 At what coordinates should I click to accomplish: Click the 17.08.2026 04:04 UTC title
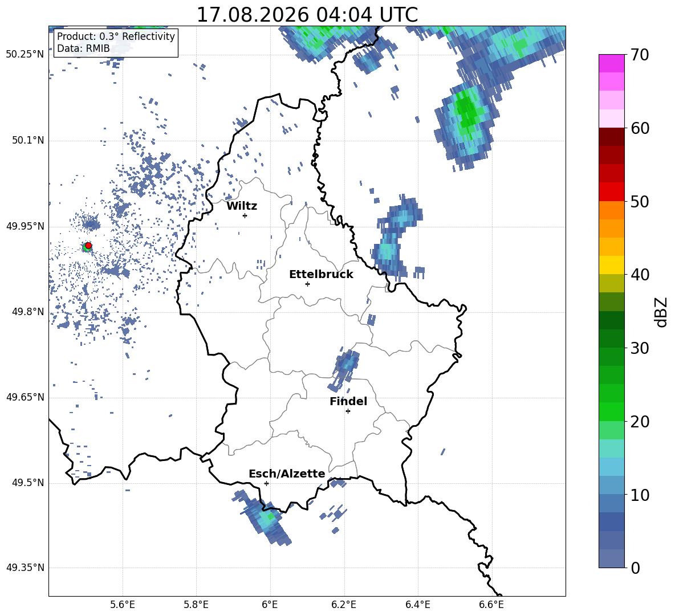pos(307,15)
